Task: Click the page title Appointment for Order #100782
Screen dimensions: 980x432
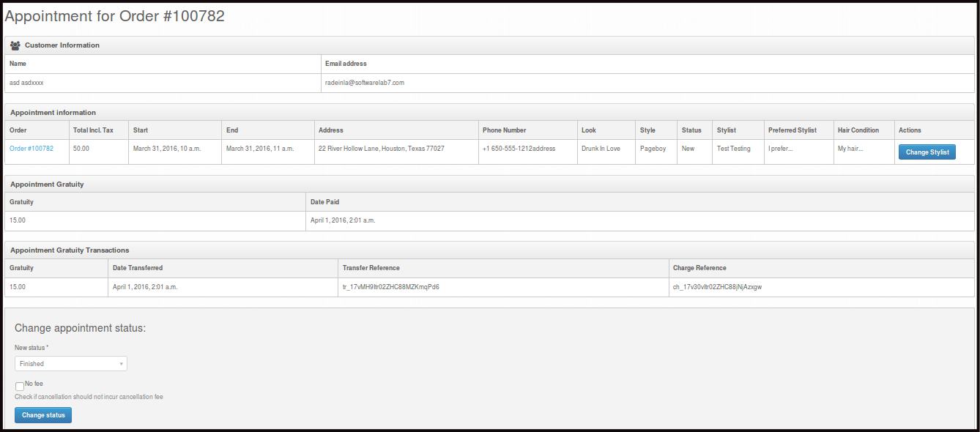Action: pyautogui.click(x=115, y=16)
